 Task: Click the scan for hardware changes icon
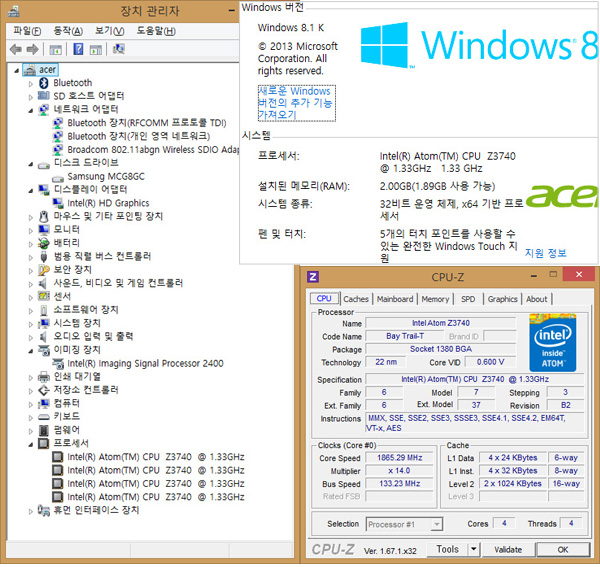(119, 49)
